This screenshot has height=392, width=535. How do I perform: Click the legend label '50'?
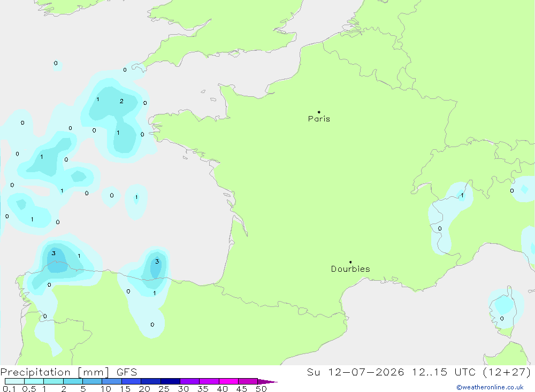(261, 389)
